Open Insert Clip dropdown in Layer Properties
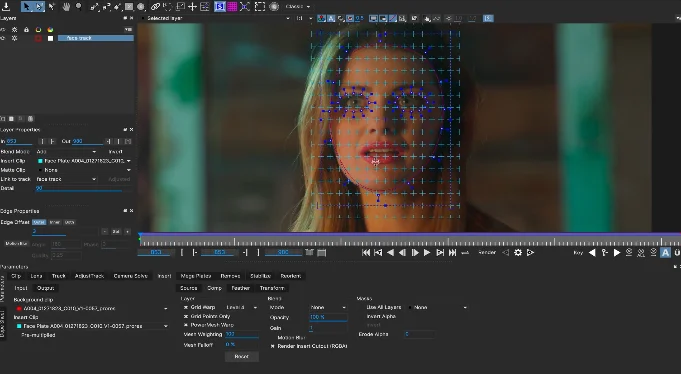This screenshot has width=681, height=374. click(x=84, y=161)
